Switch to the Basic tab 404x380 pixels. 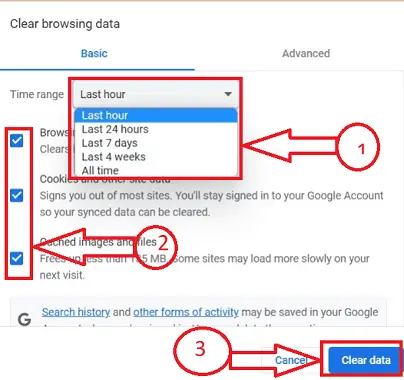coord(94,53)
